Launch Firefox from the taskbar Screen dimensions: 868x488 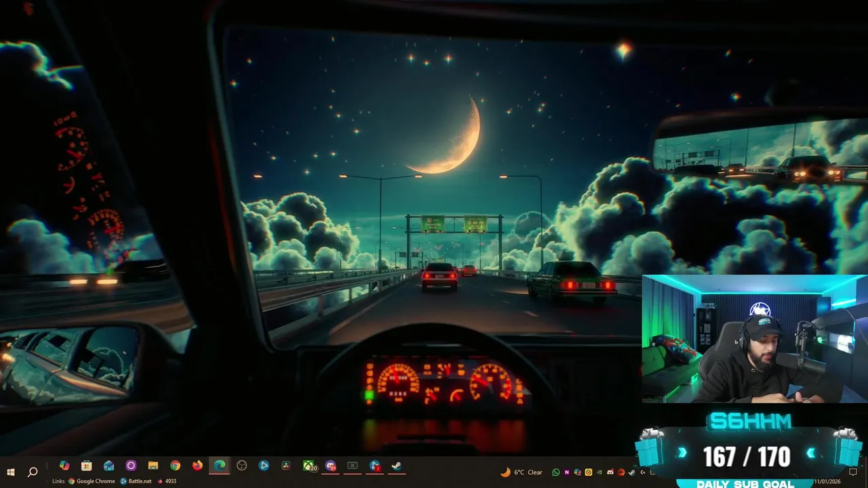(197, 466)
